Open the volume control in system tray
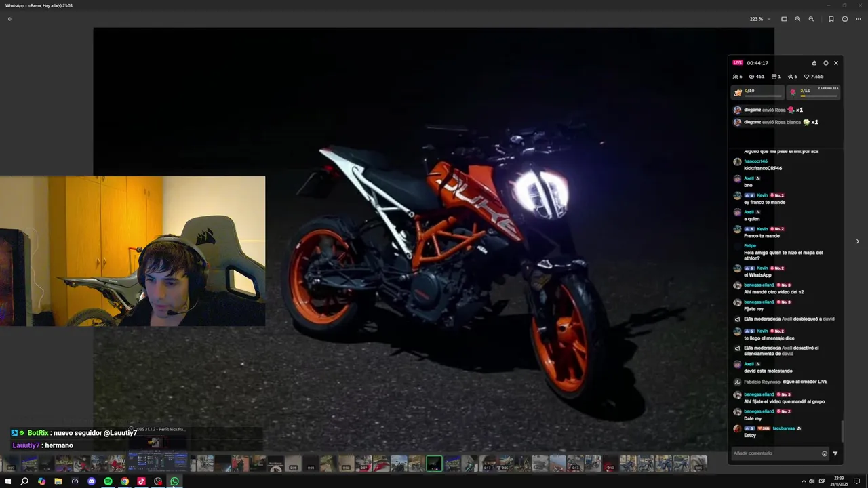Image resolution: width=868 pixels, height=488 pixels. click(812, 481)
